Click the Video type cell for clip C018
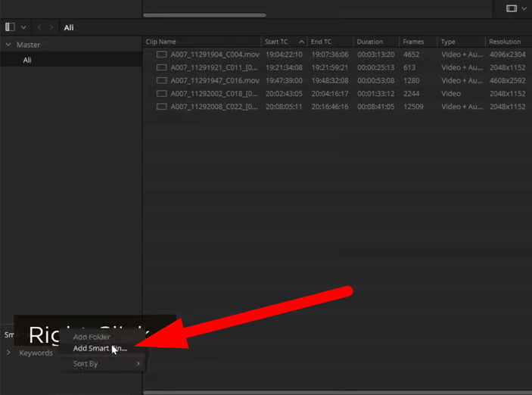 (451, 93)
